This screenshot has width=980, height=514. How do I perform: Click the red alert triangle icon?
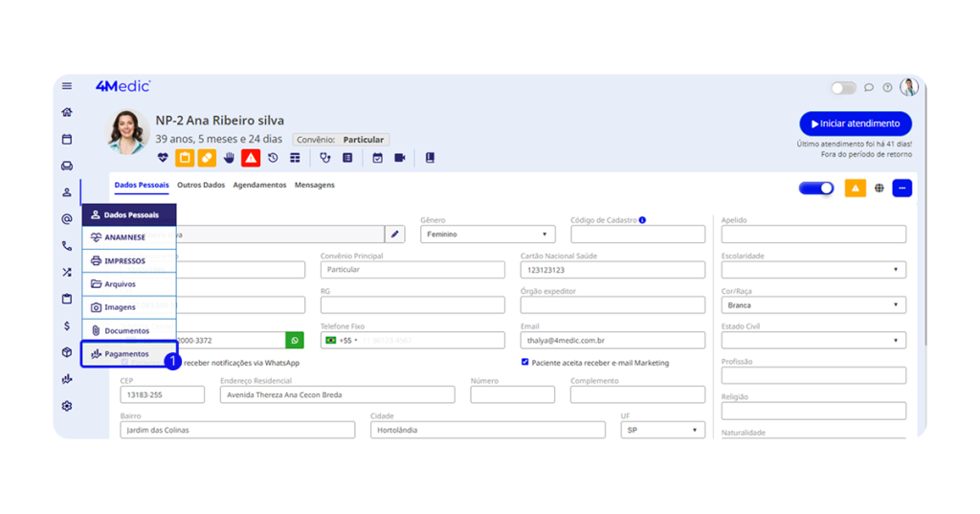pyautogui.click(x=250, y=158)
